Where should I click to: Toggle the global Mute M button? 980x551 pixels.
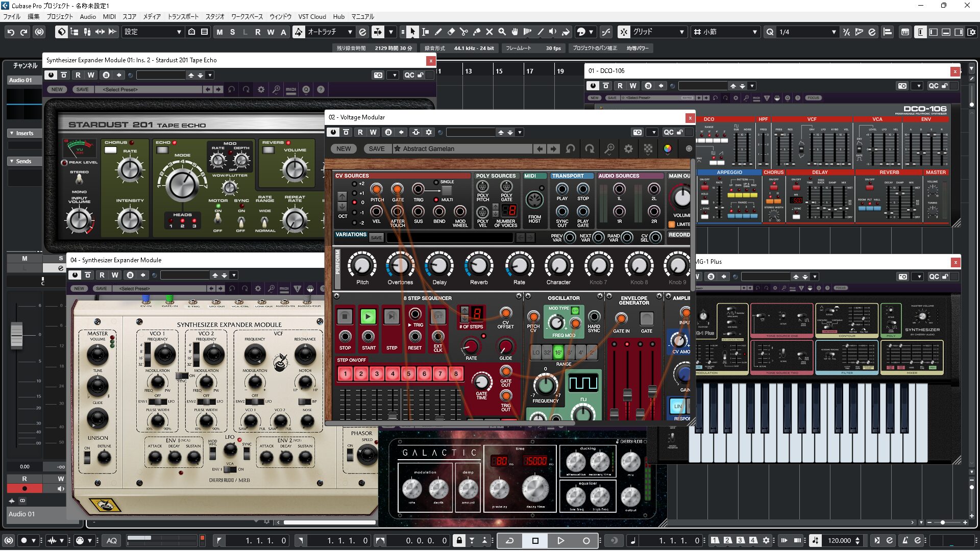(x=219, y=32)
